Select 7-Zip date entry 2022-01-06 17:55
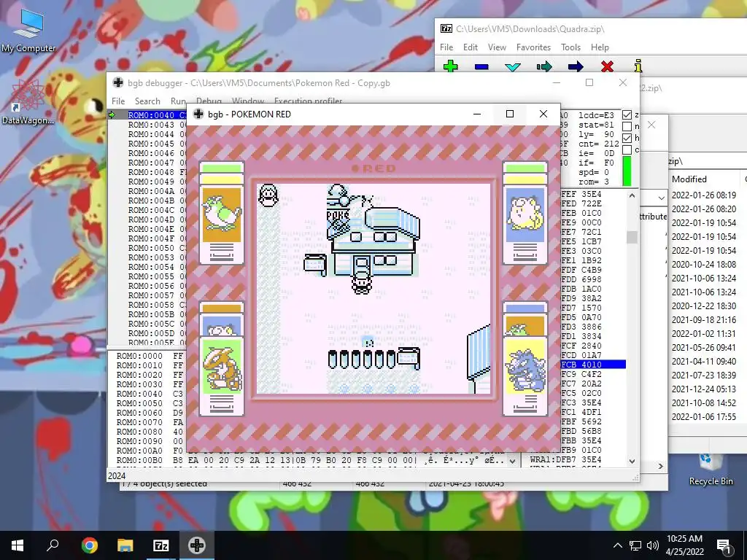 704,416
